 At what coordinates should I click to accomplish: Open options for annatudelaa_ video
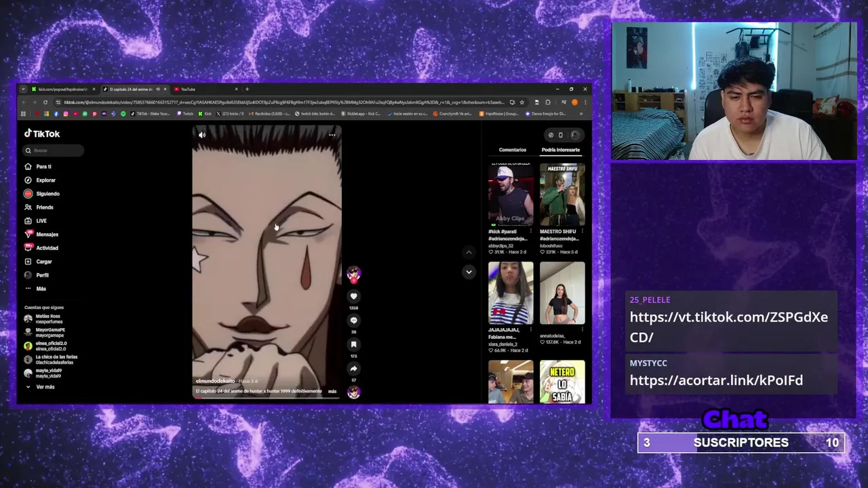click(582, 330)
